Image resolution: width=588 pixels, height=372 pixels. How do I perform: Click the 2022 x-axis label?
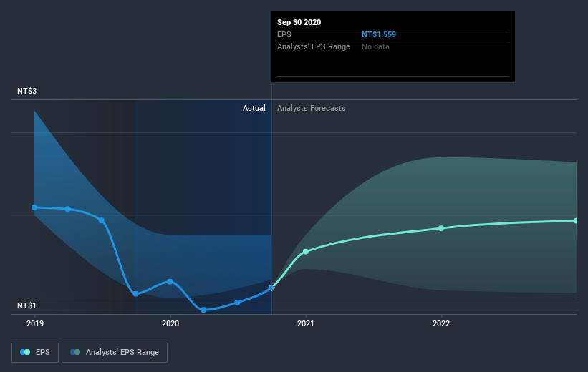pyautogui.click(x=441, y=323)
